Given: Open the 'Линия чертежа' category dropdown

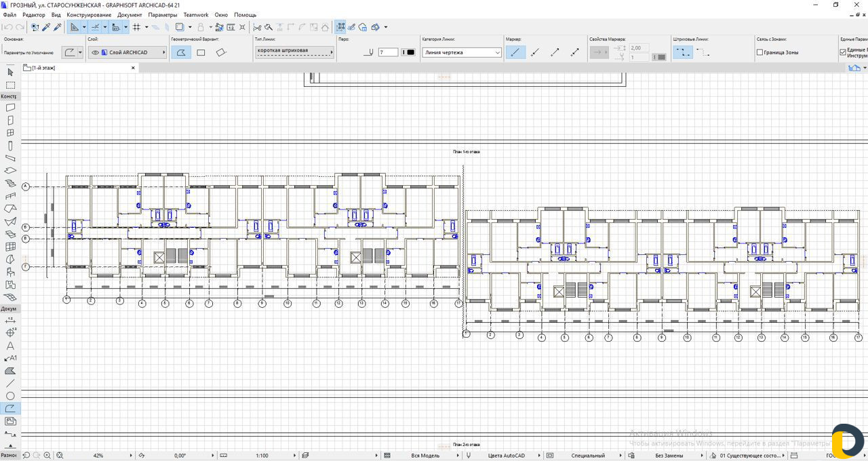Looking at the screenshot, I should [x=462, y=52].
